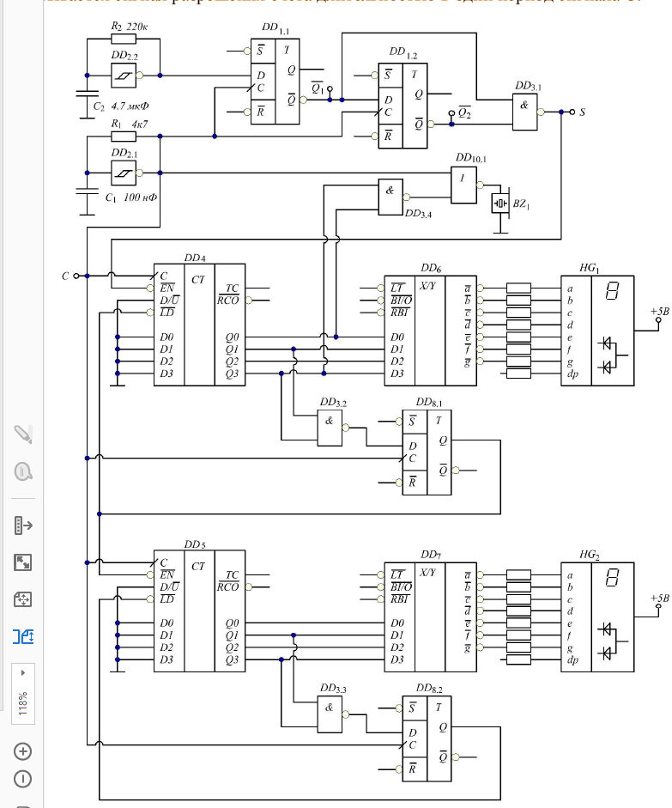The image size is (672, 808).
Task: Click the Q1 output label
Action: (318, 88)
